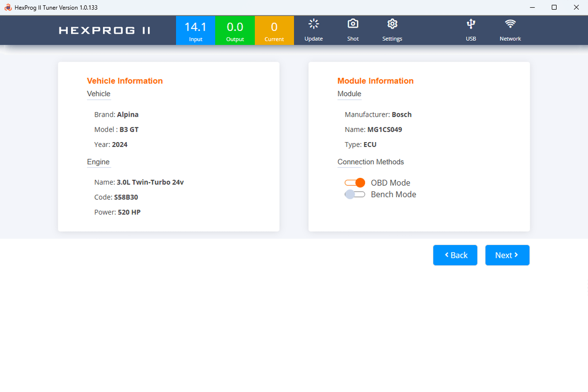Enable the Bench Mode toggle
The width and height of the screenshot is (588, 392).
pyautogui.click(x=355, y=195)
